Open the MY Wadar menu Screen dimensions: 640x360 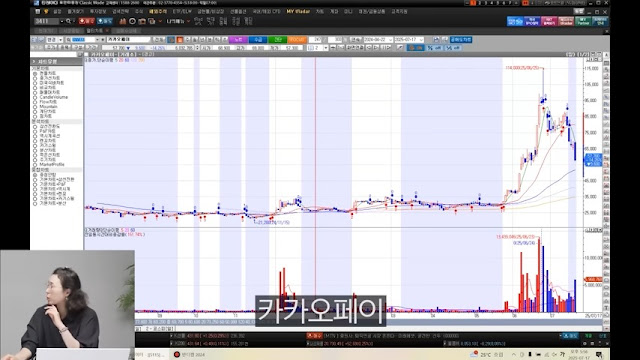click(298, 11)
